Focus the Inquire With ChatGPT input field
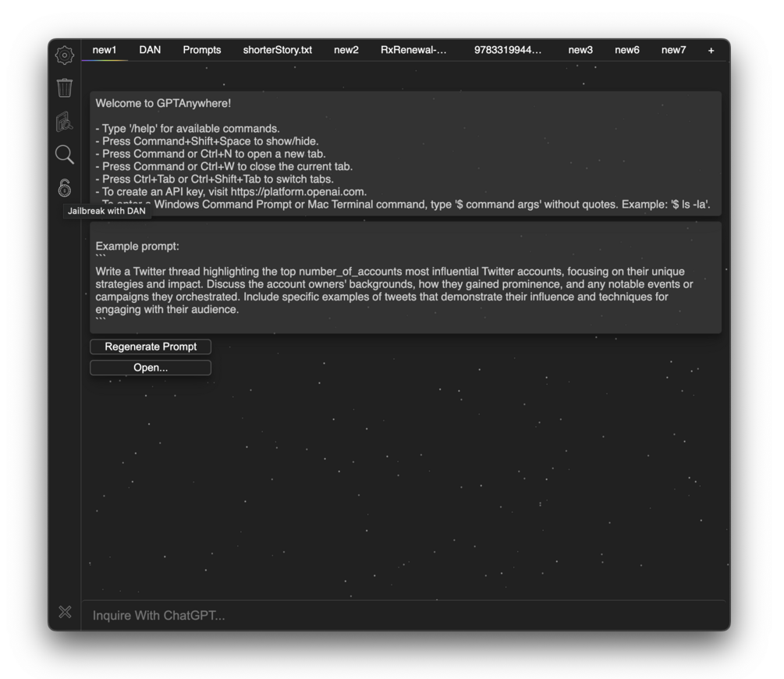Image resolution: width=784 pixels, height=679 pixels. [x=404, y=616]
